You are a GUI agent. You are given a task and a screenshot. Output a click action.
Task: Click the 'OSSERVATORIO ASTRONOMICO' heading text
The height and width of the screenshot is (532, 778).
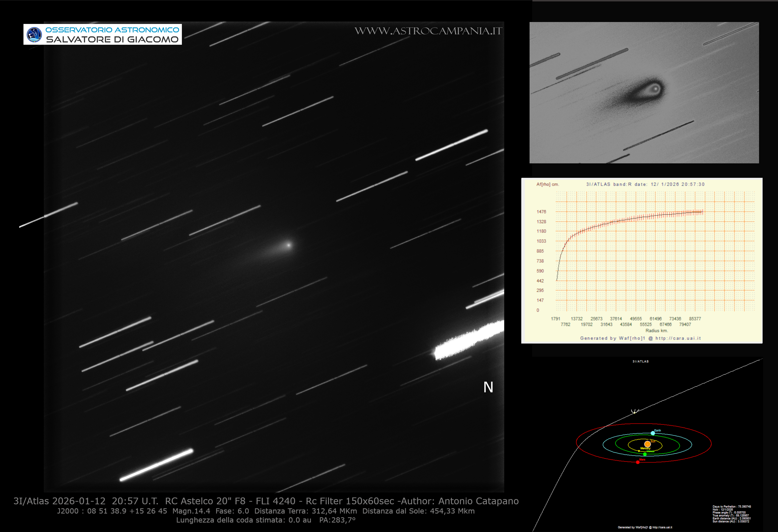tap(112, 30)
